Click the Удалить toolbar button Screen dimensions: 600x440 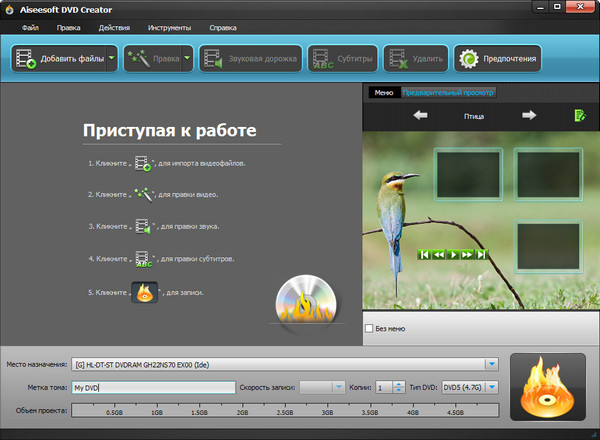click(415, 58)
